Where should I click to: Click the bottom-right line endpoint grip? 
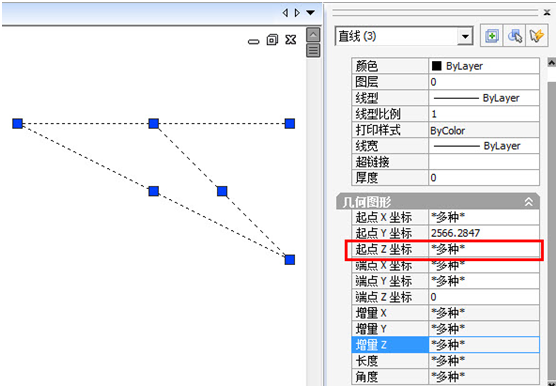[290, 259]
